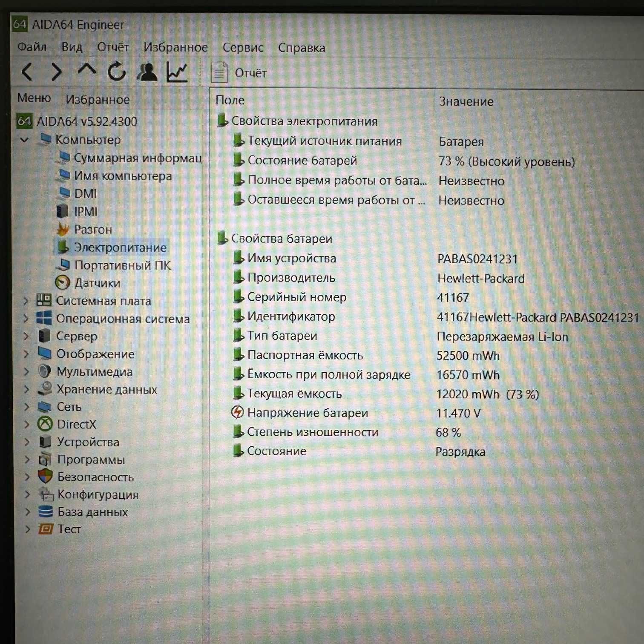This screenshot has width=644, height=644.
Task: Expand the Операционная система node
Action: click(26, 319)
